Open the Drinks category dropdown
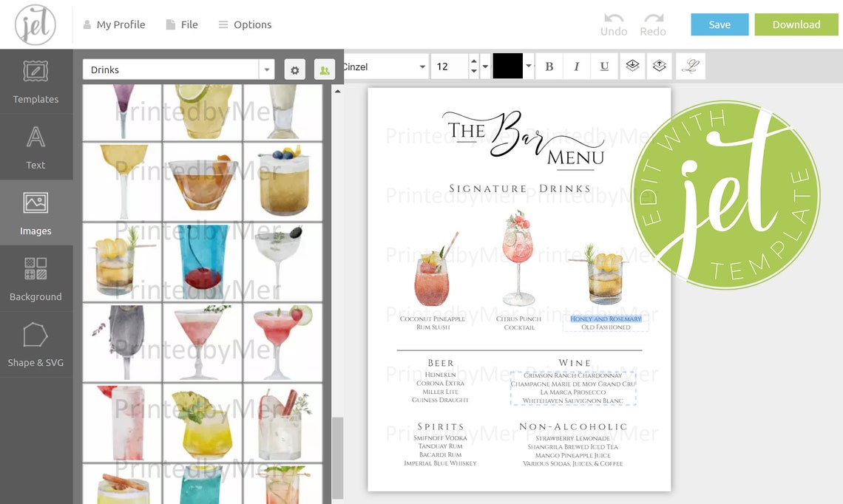 coord(266,69)
